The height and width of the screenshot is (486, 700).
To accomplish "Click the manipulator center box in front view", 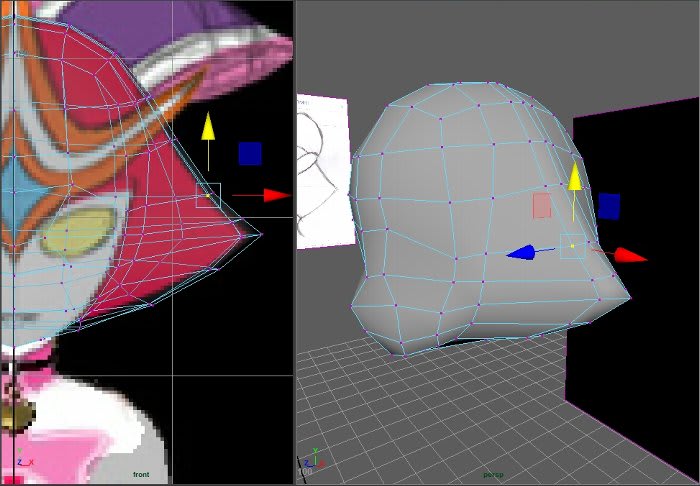I will pyautogui.click(x=208, y=195).
